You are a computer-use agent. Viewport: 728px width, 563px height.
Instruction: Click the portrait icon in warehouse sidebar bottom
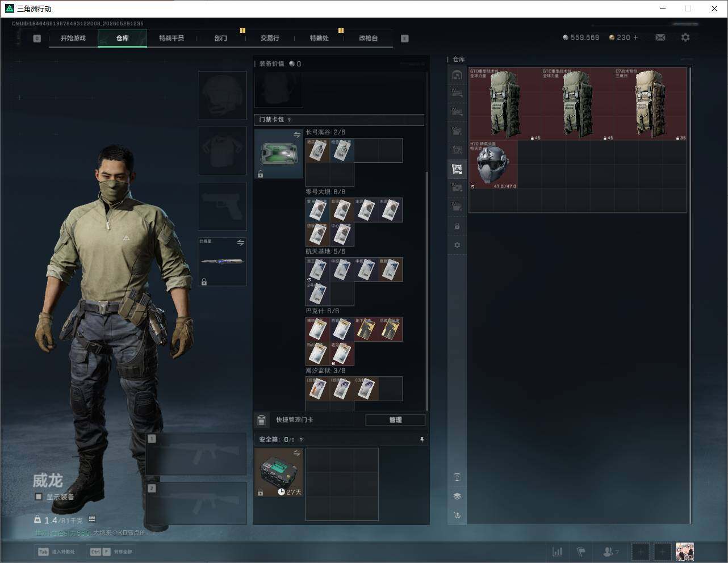point(457,477)
